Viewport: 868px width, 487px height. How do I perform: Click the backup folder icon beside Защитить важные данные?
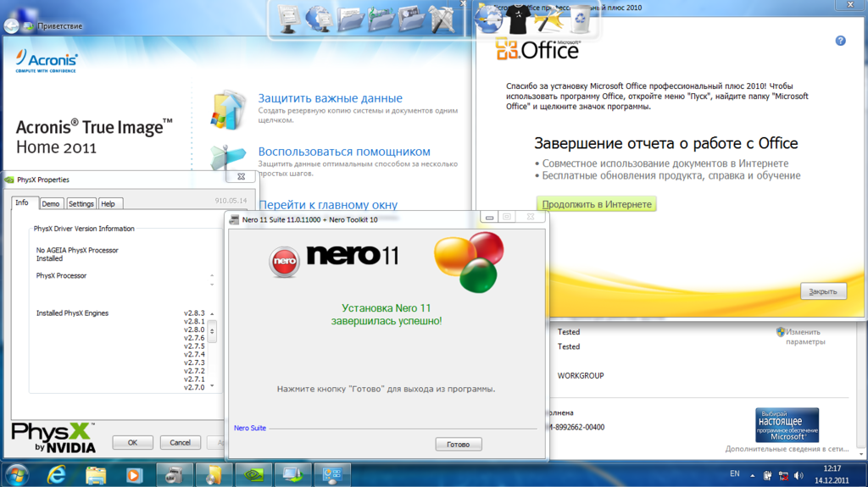[227, 109]
